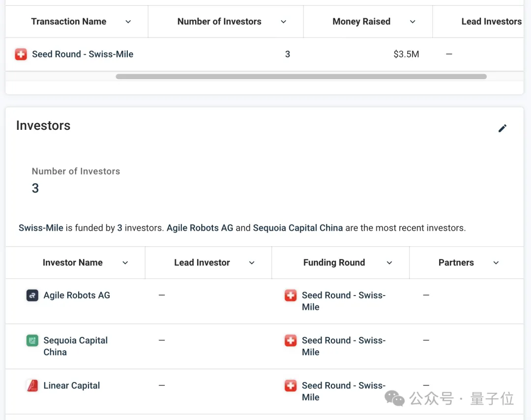This screenshot has width=531, height=420.
Task: Expand the Investor Name column chevron
Action: tap(125, 263)
